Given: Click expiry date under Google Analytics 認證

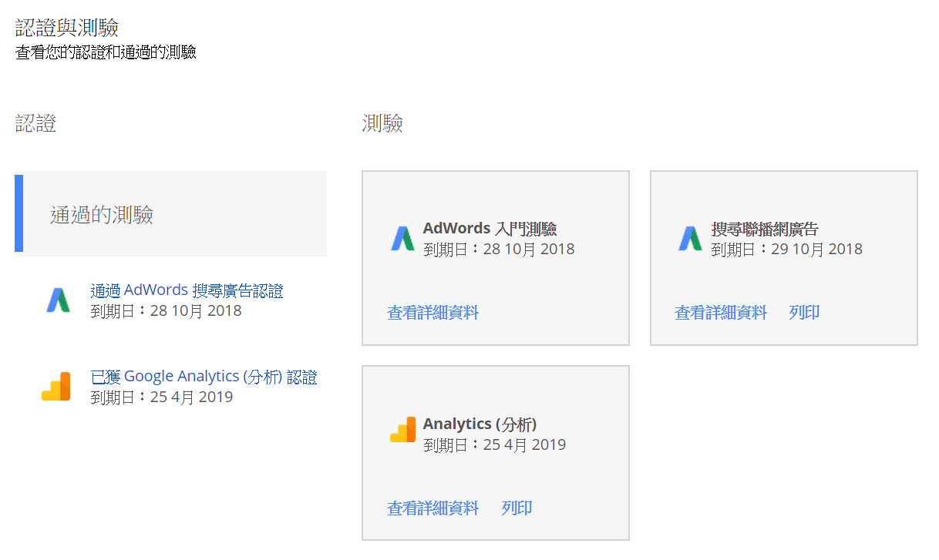Looking at the screenshot, I should point(161,397).
